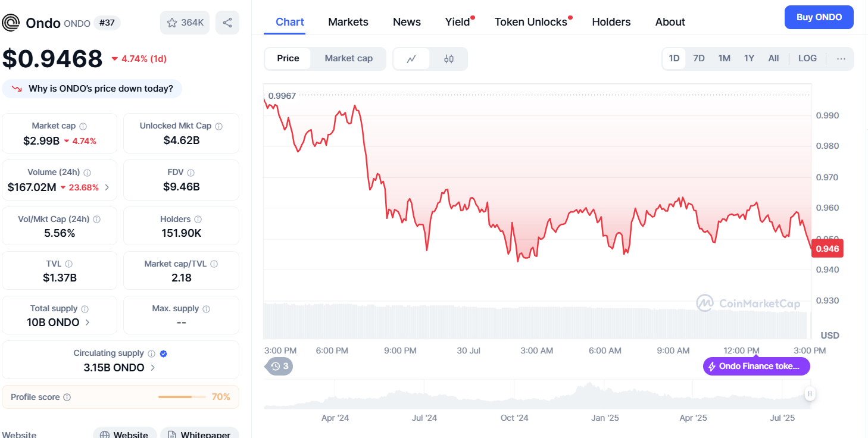
Task: Click the $2.99B market cap value
Action: coord(41,141)
